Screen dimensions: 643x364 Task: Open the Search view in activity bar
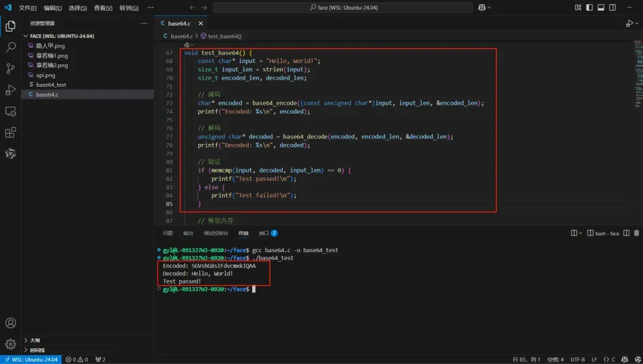[x=10, y=48]
